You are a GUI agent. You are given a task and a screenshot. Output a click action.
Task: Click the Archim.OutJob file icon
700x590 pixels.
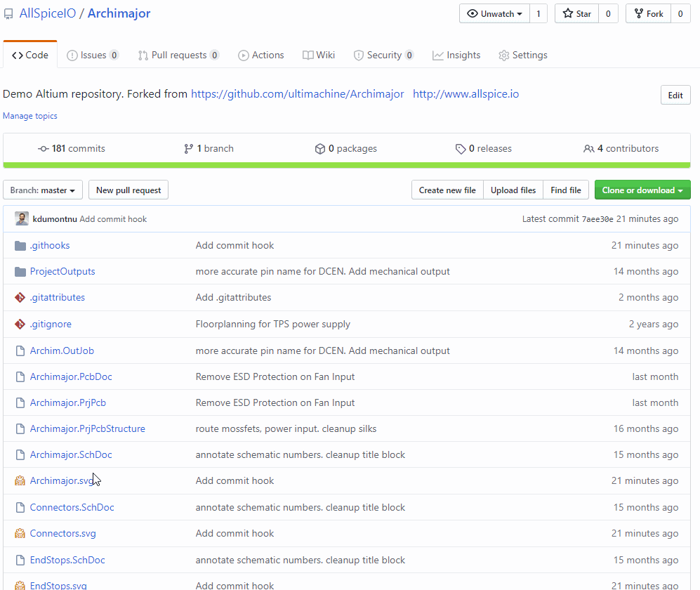tap(20, 351)
